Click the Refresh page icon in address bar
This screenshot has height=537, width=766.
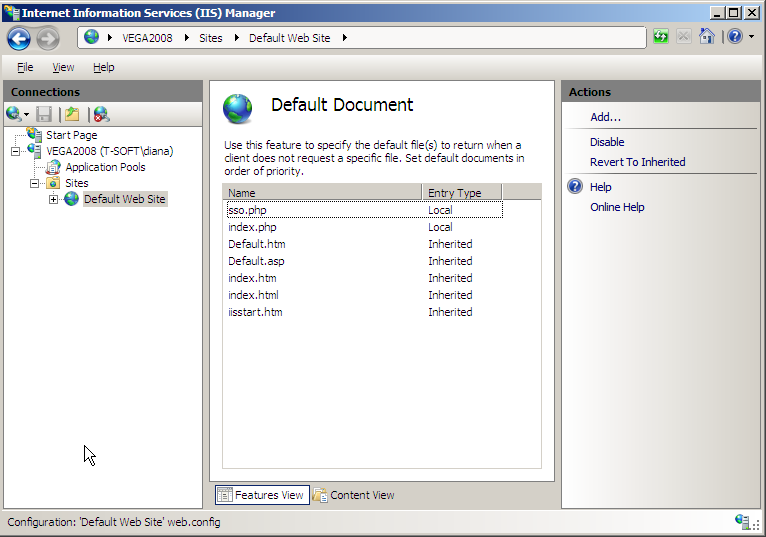pos(661,37)
